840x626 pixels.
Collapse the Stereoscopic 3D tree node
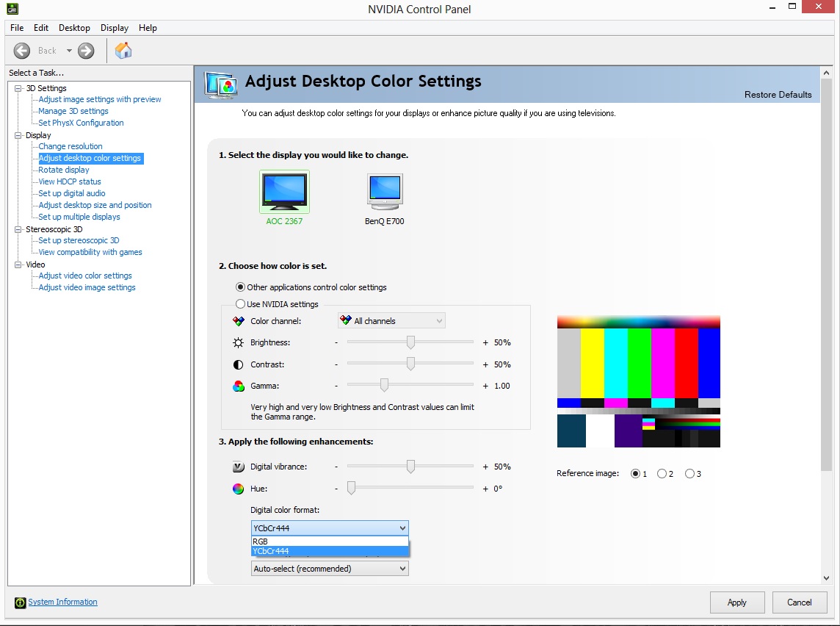(18, 229)
